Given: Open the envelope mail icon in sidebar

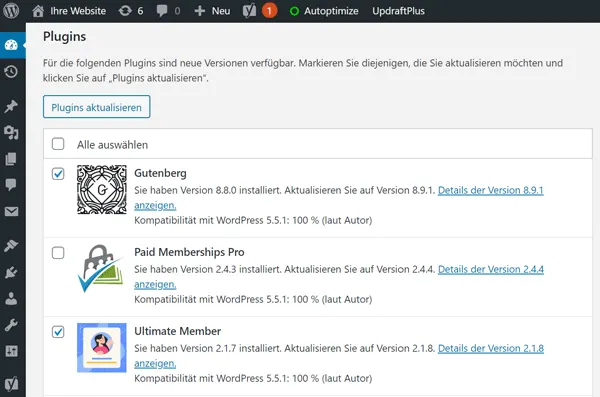Looking at the screenshot, I should (11, 211).
